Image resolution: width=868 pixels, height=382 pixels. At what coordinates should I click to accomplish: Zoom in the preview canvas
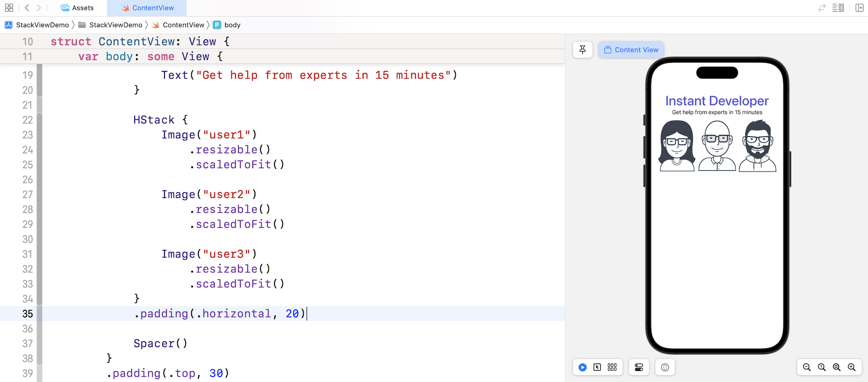[852, 367]
